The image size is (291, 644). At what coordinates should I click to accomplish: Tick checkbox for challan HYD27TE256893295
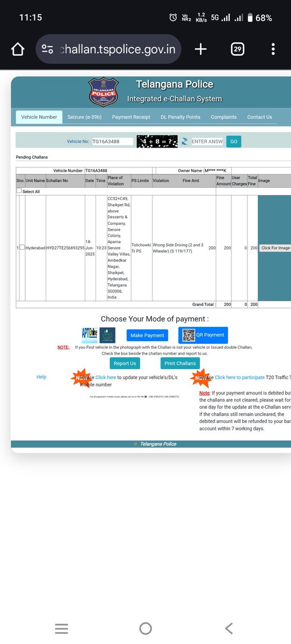point(22,247)
